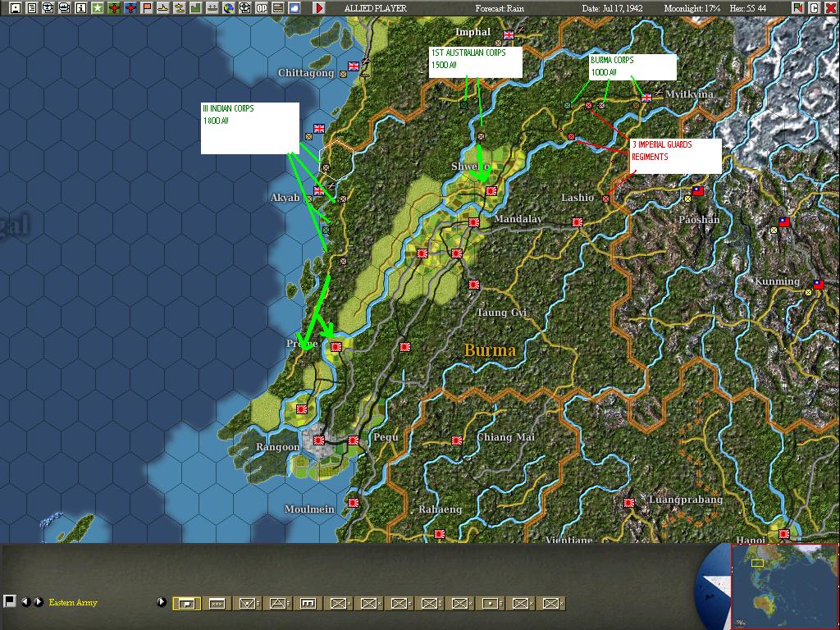The image size is (840, 630).
Task: Select the Japanese flag at Pegu
Action: pyautogui.click(x=353, y=441)
